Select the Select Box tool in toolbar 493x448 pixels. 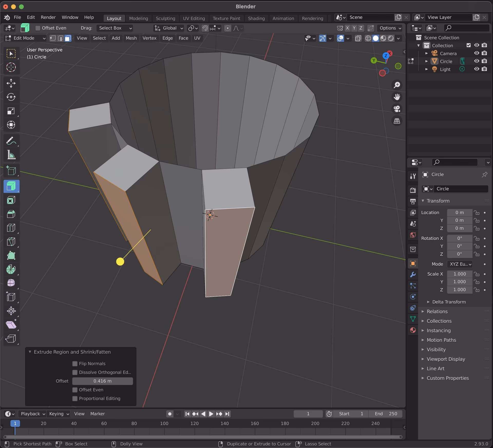11,53
